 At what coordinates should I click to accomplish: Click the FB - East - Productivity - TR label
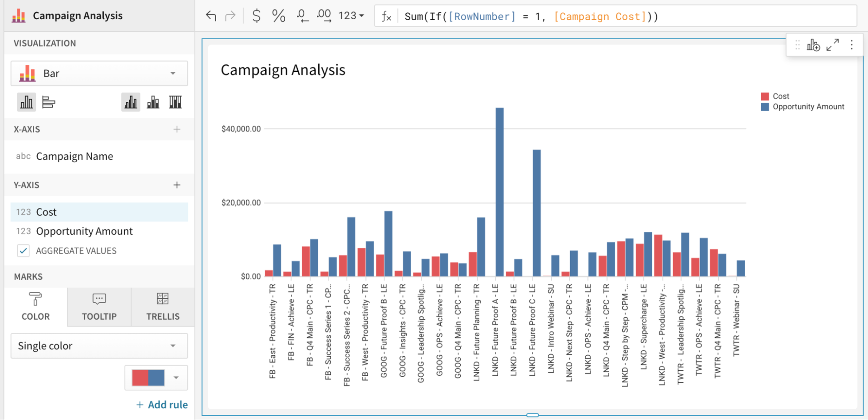point(272,331)
